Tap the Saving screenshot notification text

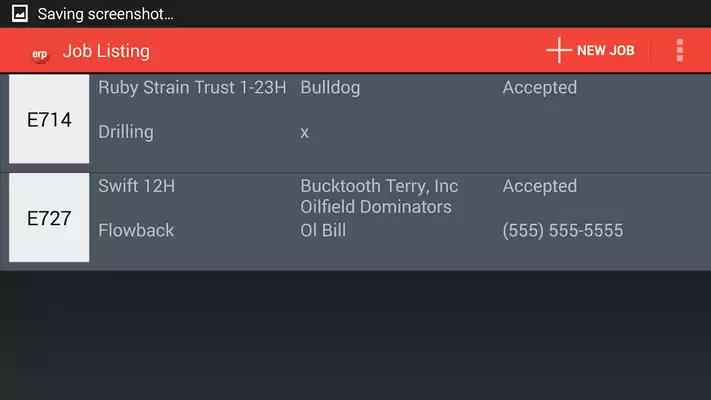(106, 14)
